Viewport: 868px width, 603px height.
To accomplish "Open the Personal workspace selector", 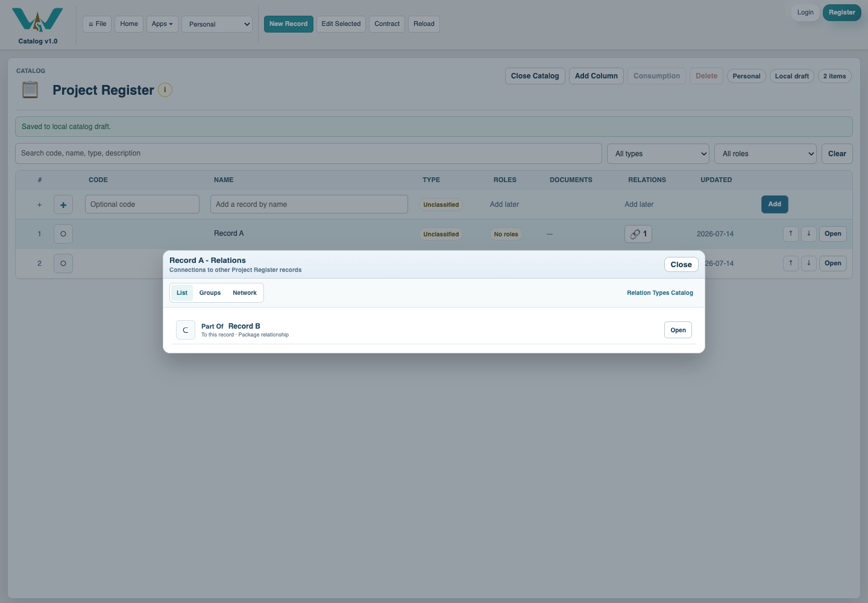I will 217,24.
